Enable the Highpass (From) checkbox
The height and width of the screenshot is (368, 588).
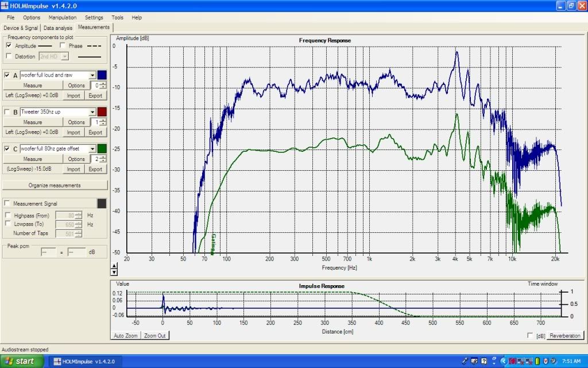[7, 215]
